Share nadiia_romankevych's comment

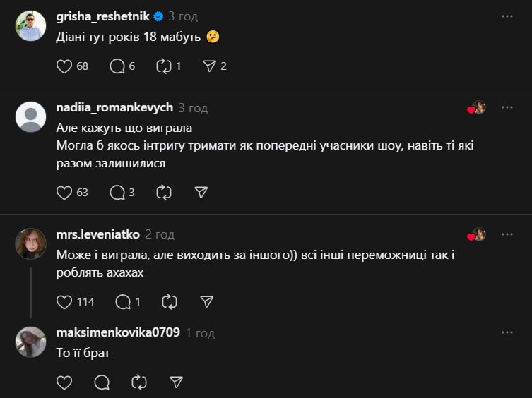pos(201,192)
